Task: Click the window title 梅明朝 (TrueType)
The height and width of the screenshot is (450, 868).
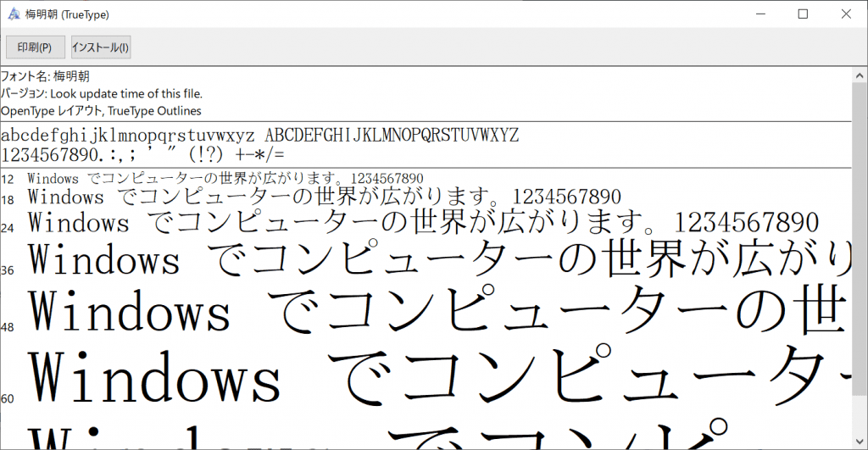Action: pos(67,14)
